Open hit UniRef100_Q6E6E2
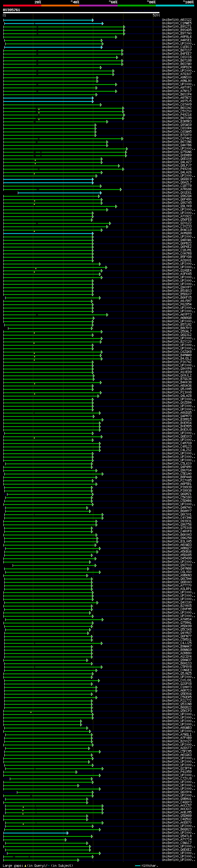Viewport: 197px width, 868px height. [x=177, y=850]
